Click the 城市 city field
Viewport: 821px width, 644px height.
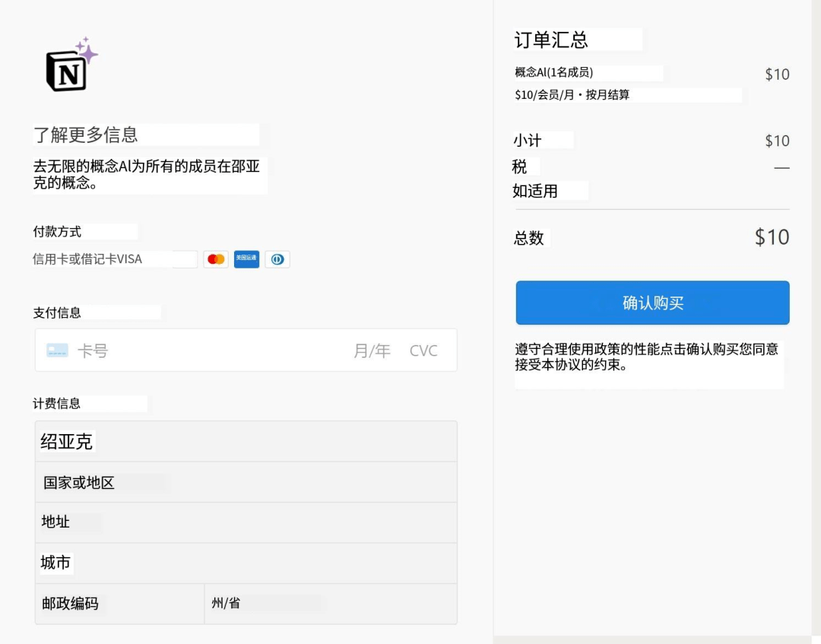tap(246, 563)
